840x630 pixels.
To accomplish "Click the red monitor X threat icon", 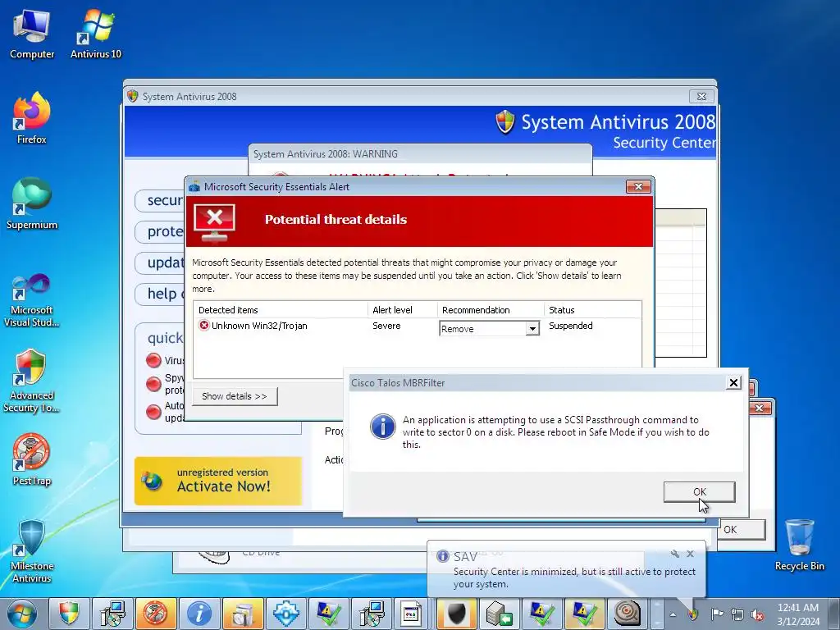I will (x=214, y=221).
